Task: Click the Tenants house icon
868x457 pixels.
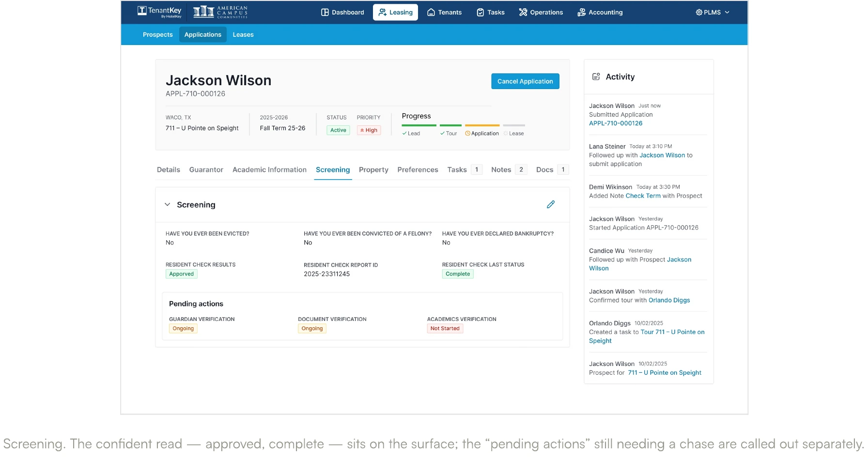Action: (431, 12)
